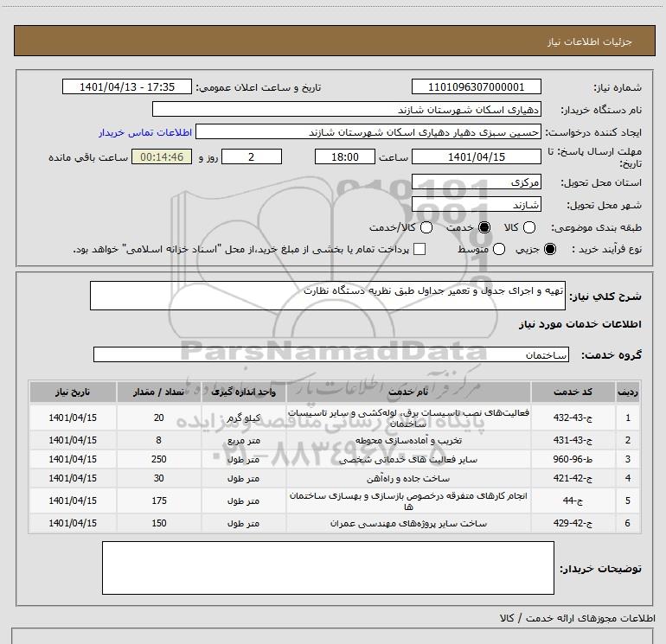
Task: Click the quantity 20 cell
Action: (159, 418)
